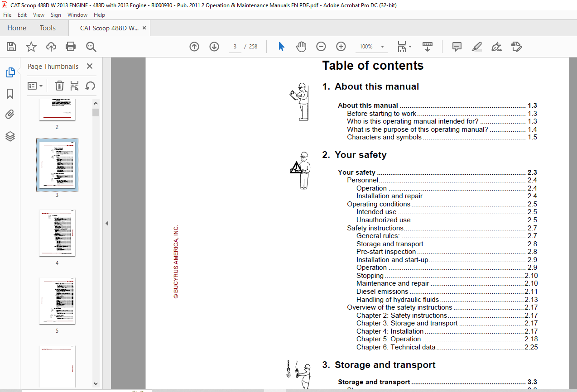Upload the file to the cloud
577x392 pixels.
(x=51, y=46)
